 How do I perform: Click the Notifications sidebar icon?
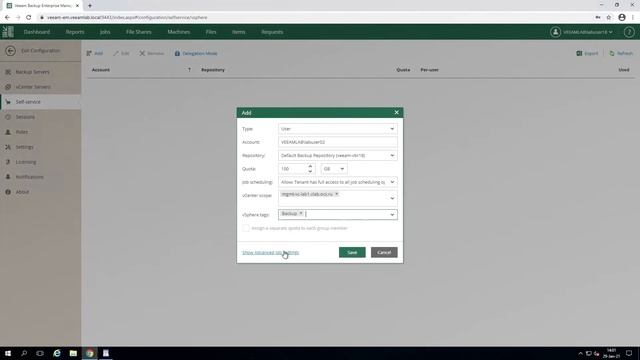click(x=8, y=177)
